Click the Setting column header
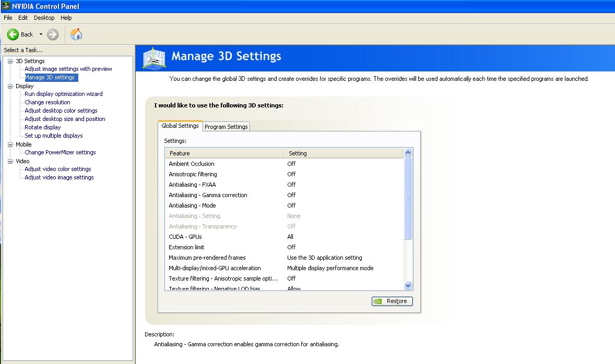615x364 pixels. (344, 153)
